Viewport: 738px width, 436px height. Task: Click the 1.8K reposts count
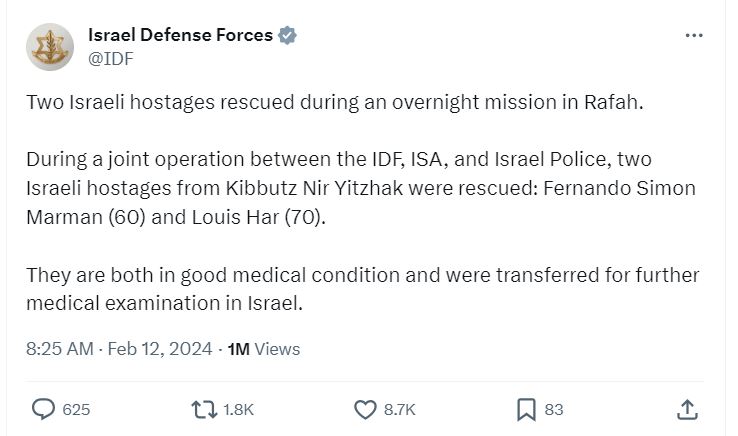point(237,409)
